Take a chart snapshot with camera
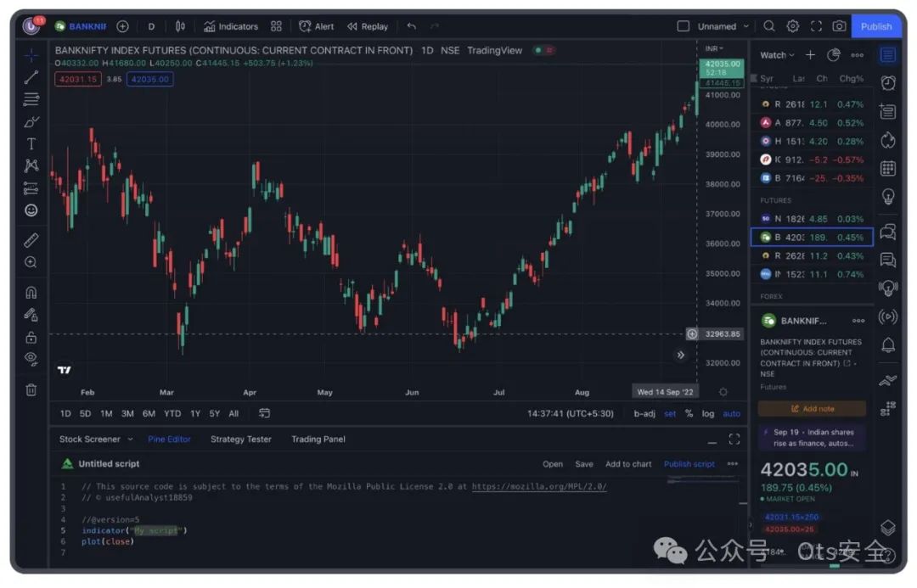The image size is (917, 588). pyautogui.click(x=839, y=26)
